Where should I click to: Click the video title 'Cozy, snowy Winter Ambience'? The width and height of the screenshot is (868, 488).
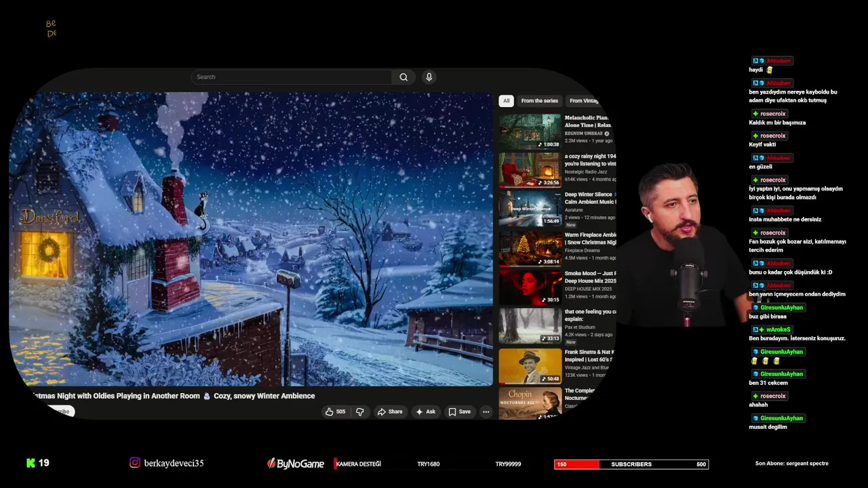coord(264,396)
